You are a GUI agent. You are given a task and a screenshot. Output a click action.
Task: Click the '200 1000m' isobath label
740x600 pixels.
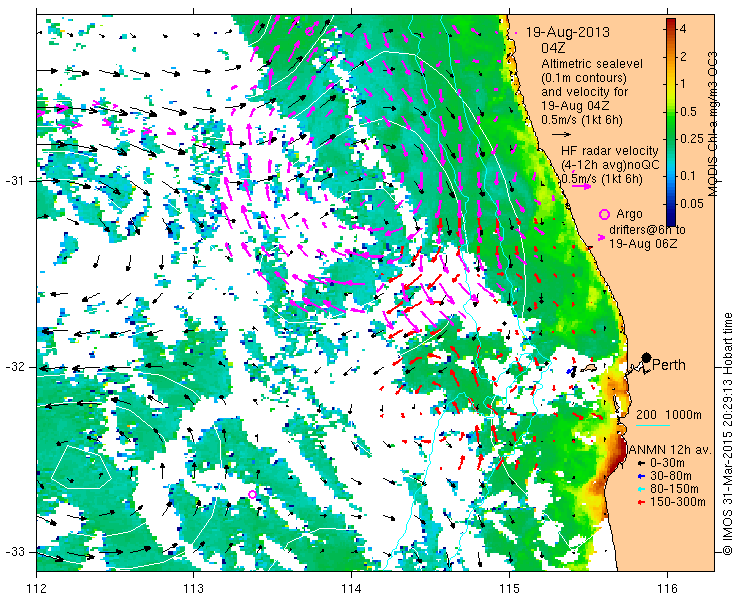tap(669, 415)
